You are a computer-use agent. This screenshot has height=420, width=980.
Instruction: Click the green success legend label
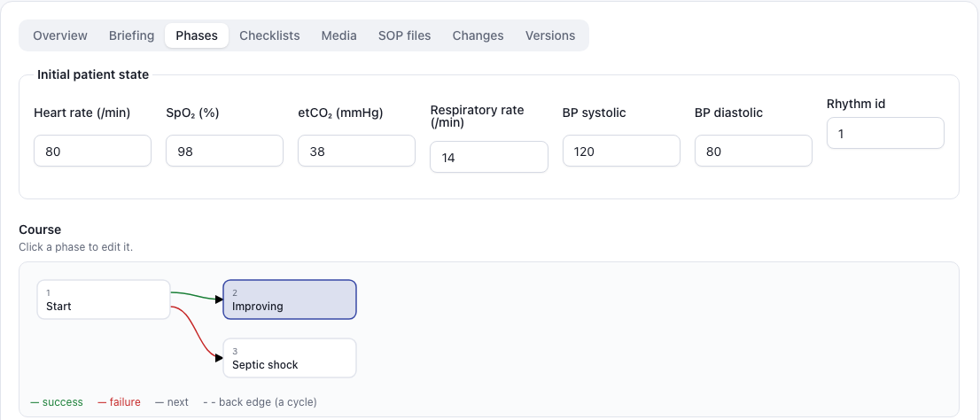(x=56, y=402)
